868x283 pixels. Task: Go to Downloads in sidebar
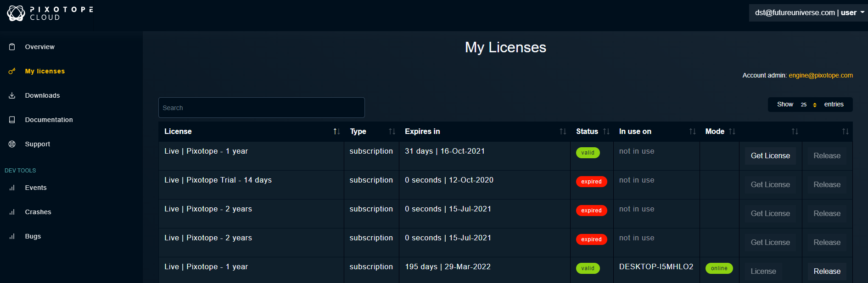pos(42,95)
